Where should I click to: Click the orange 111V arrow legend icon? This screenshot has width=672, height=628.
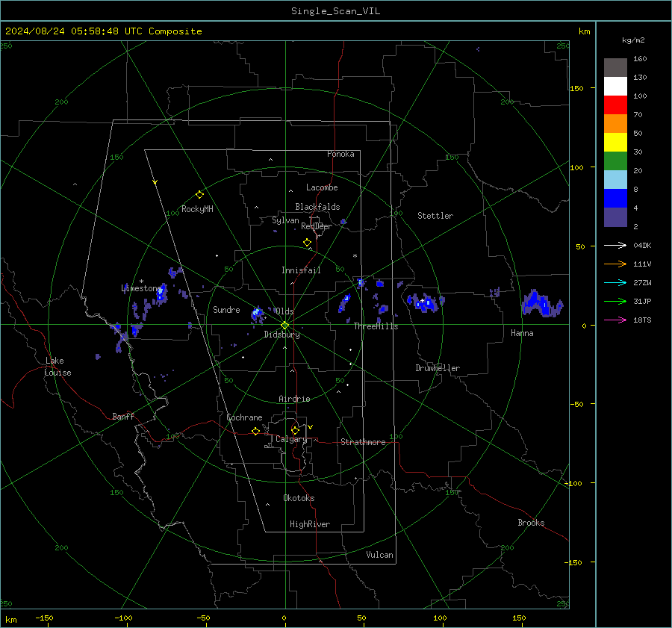pyautogui.click(x=615, y=264)
